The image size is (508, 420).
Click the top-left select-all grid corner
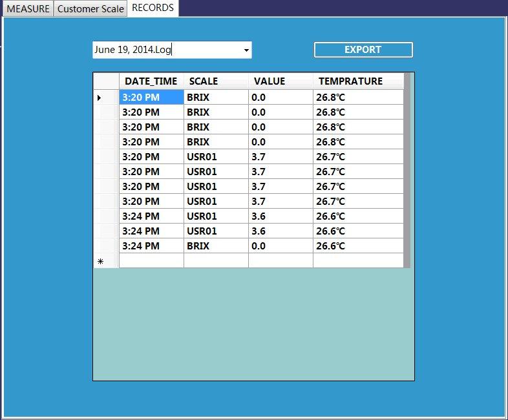(106, 81)
